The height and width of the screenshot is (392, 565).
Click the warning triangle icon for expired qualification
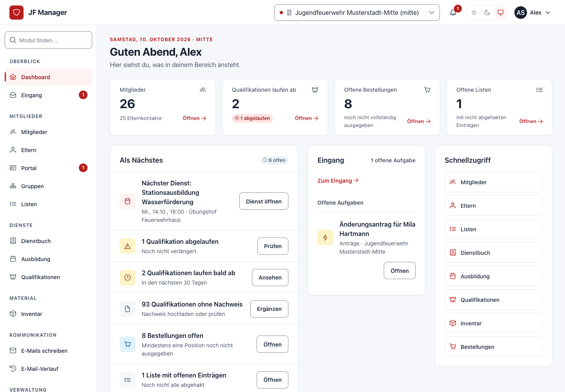[x=128, y=246]
